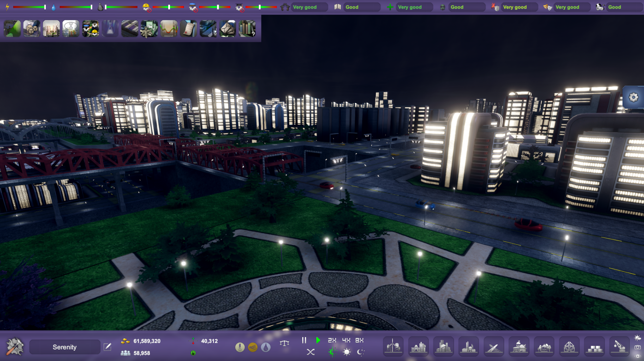644x361 pixels.
Task: Switch lighting to night moon
Action: click(x=360, y=352)
